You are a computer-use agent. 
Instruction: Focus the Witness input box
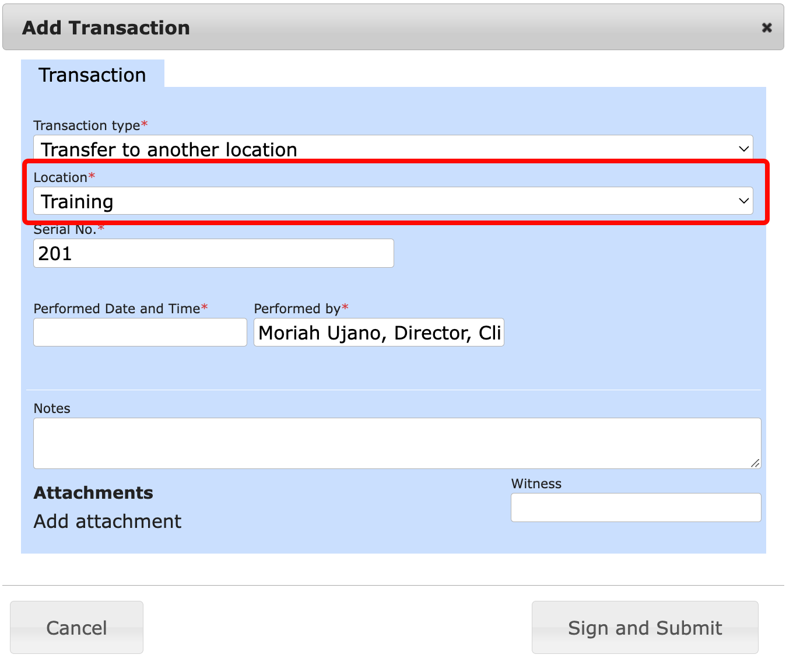[636, 508]
